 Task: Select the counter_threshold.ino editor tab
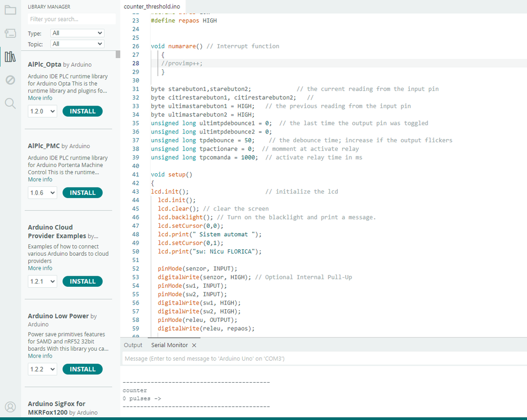tap(152, 6)
